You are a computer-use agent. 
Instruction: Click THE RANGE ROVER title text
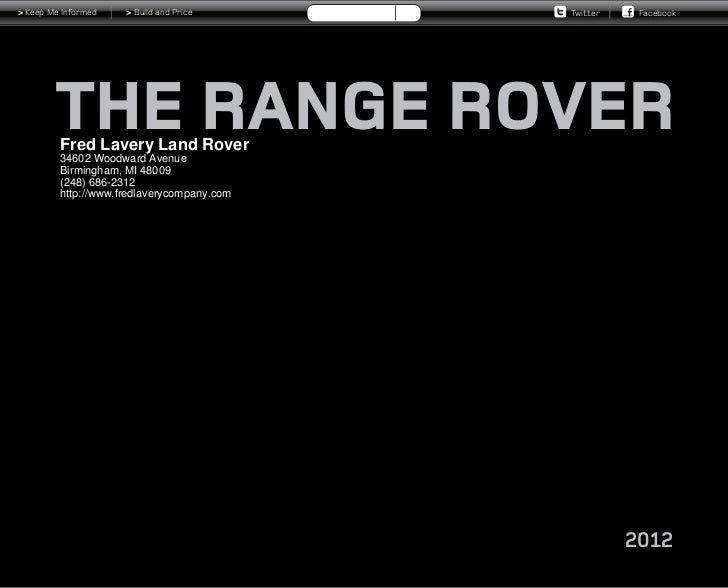[364, 105]
